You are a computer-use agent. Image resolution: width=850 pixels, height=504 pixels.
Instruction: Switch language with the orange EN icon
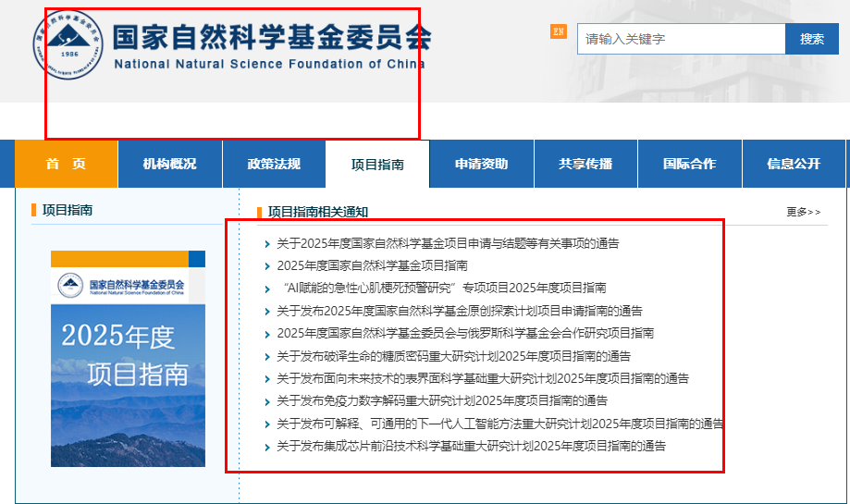point(559,31)
